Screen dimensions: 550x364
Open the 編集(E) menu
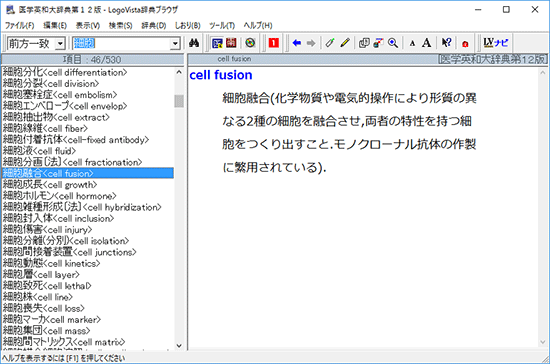tap(55, 26)
